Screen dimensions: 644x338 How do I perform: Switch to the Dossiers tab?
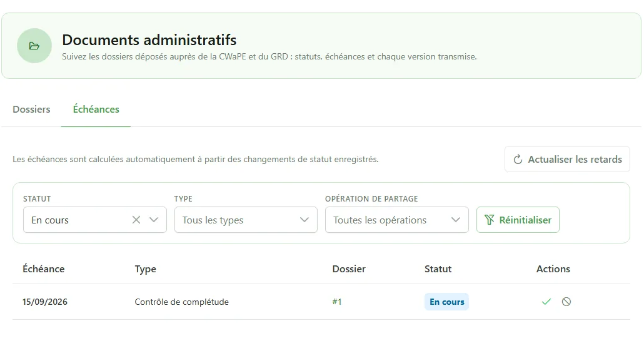[32, 110]
